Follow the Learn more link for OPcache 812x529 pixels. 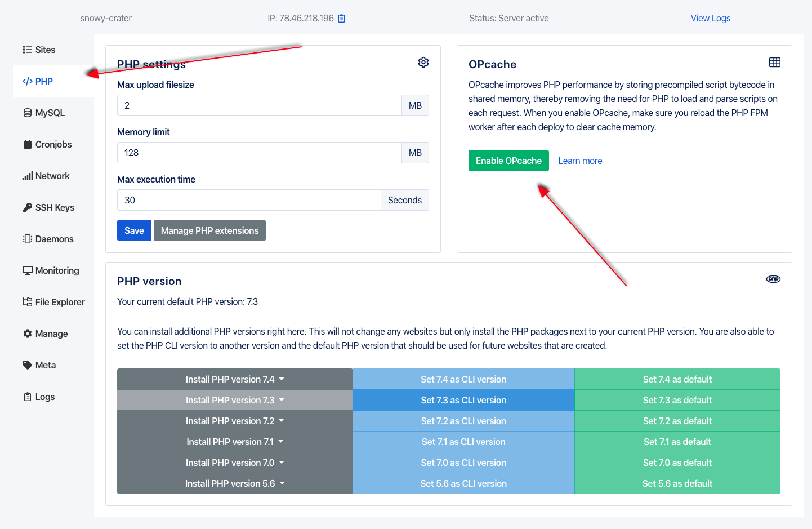point(580,161)
